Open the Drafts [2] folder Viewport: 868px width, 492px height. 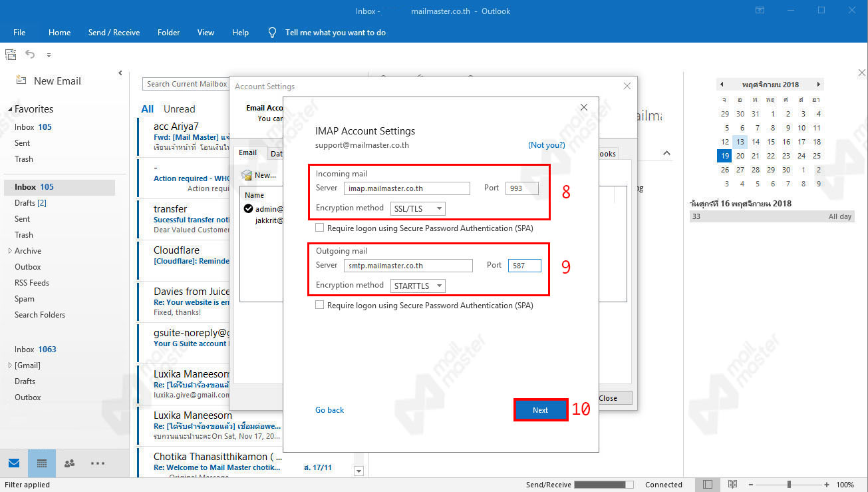click(x=31, y=203)
